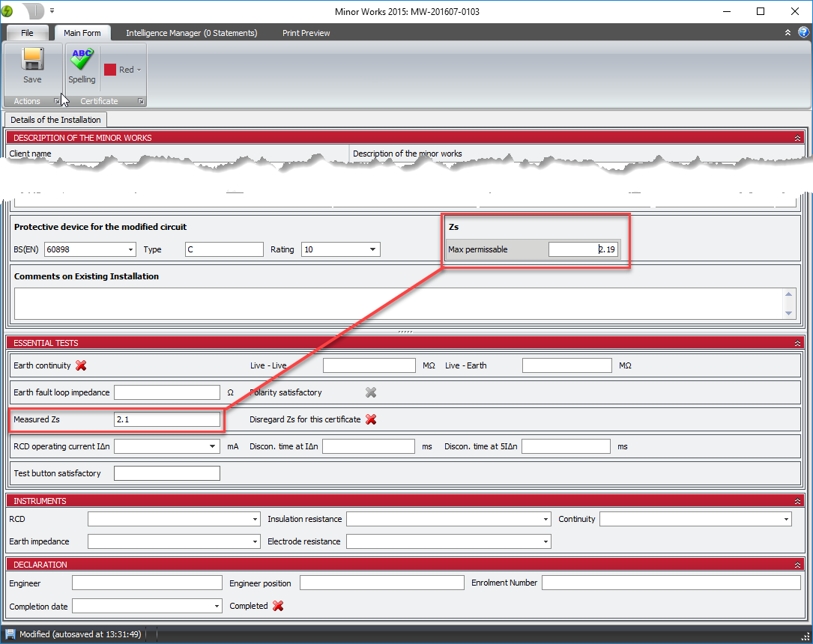Open the Certificate group dialog launcher

click(x=140, y=101)
